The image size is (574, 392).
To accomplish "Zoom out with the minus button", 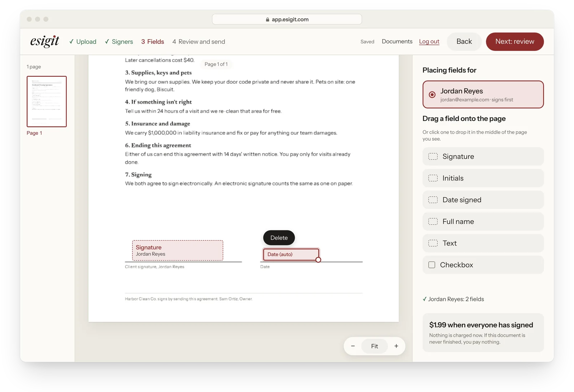I will pyautogui.click(x=353, y=346).
